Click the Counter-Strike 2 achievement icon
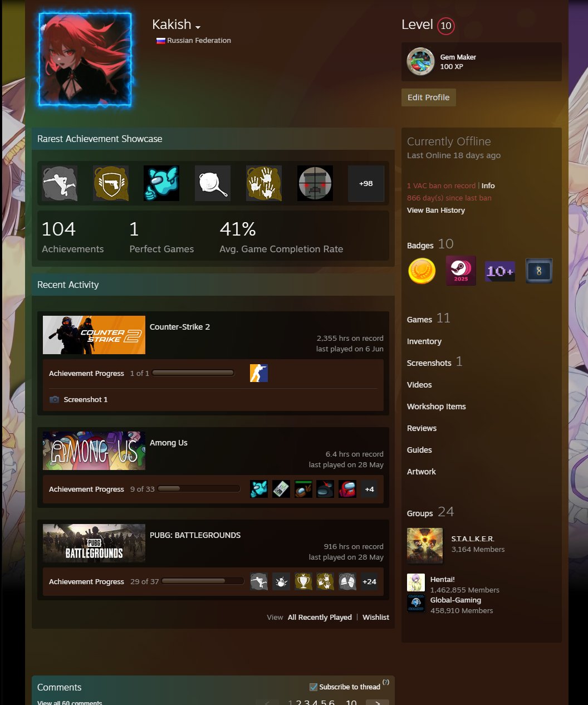 tap(259, 373)
